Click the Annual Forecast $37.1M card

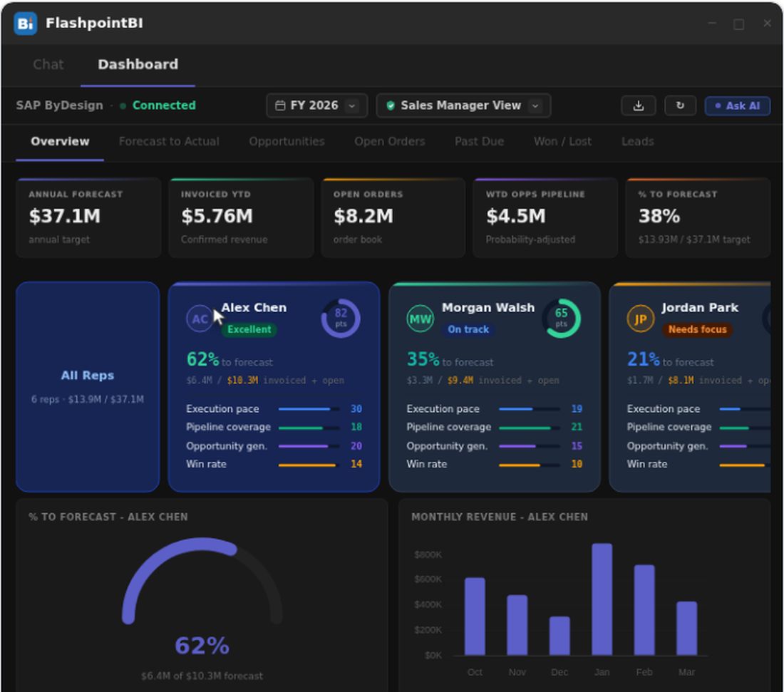[88, 217]
